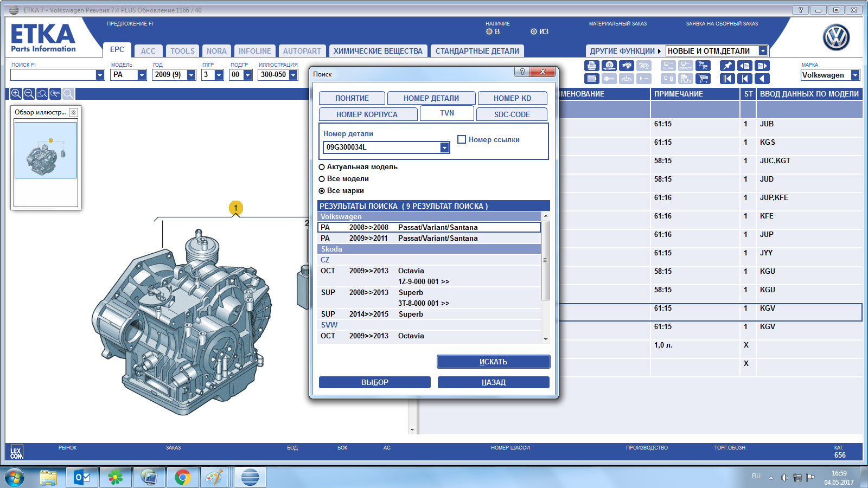Open the МАРКА dropdown showing Volkswagen
Screen dimensions: 868x488
(x=855, y=75)
